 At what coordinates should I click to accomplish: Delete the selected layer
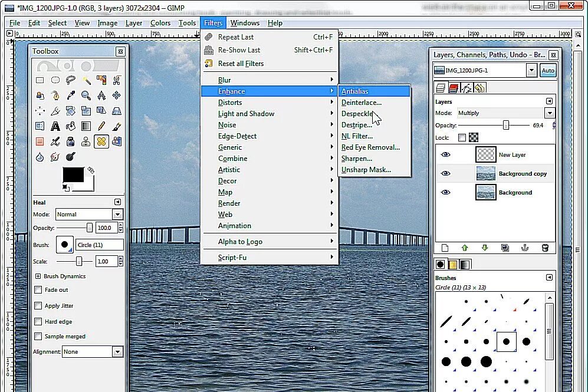[x=546, y=248]
